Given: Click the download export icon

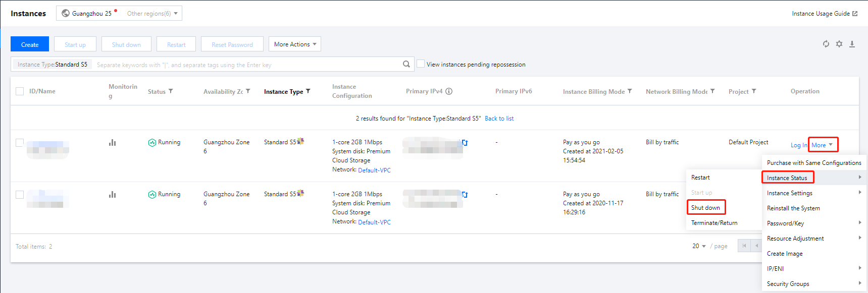Looking at the screenshot, I should (x=852, y=44).
